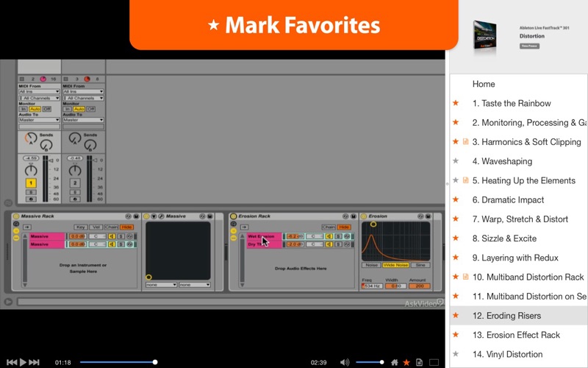Screen dimensions: 588x368
Task: Toggle Erosion Rack device activator
Action: tap(233, 216)
